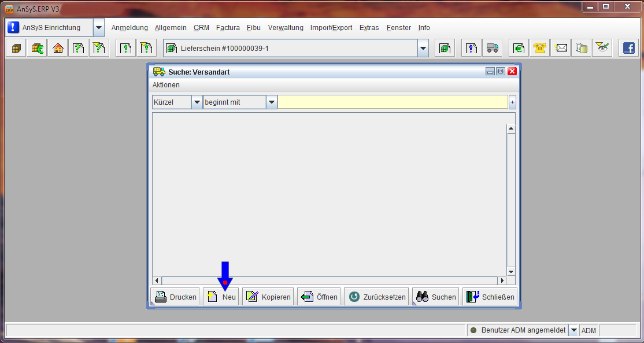Open the Kürzel search field dropdown
The image size is (644, 343).
pos(197,102)
